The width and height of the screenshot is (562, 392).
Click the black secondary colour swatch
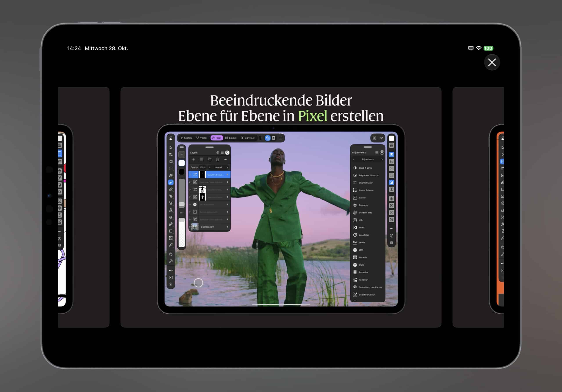[182, 172]
